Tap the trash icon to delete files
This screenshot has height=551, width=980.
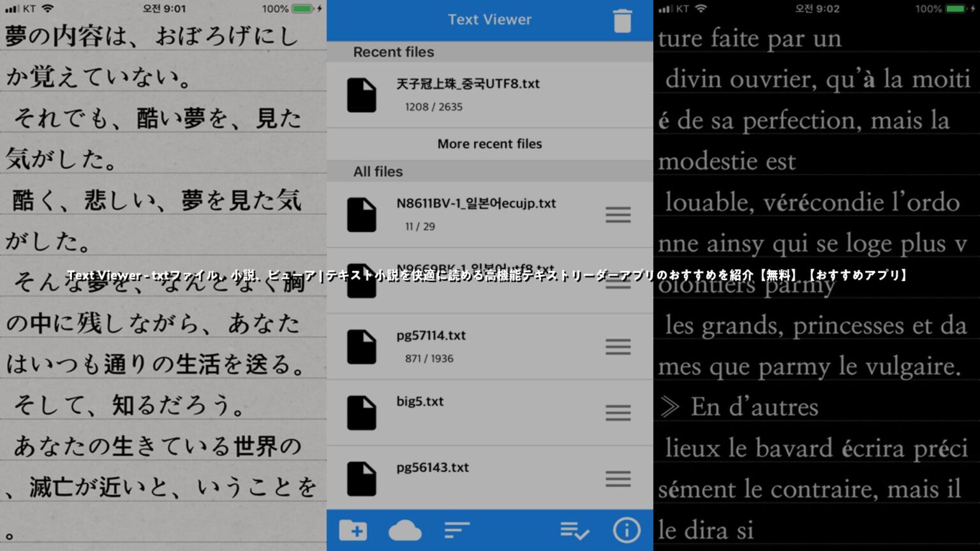(x=622, y=20)
